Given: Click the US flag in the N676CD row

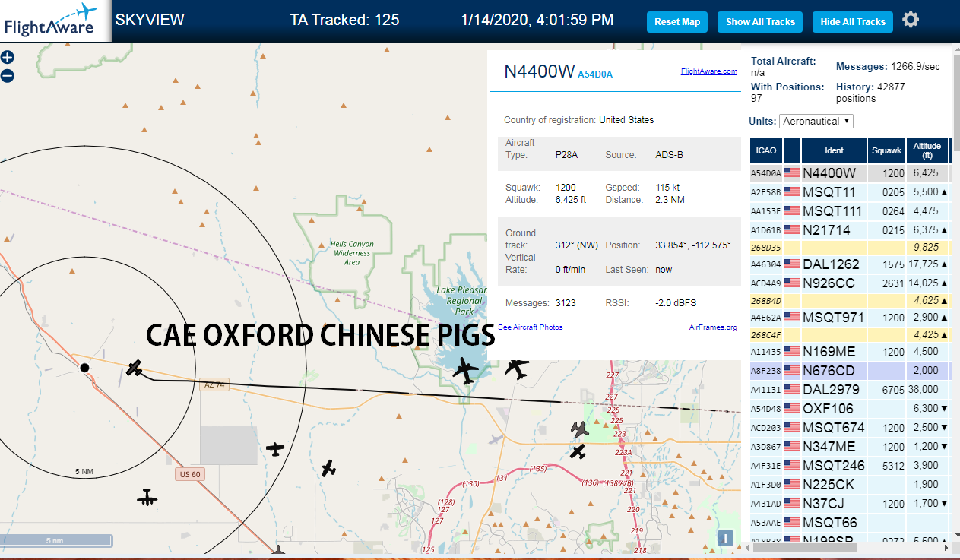Looking at the screenshot, I should coord(792,371).
